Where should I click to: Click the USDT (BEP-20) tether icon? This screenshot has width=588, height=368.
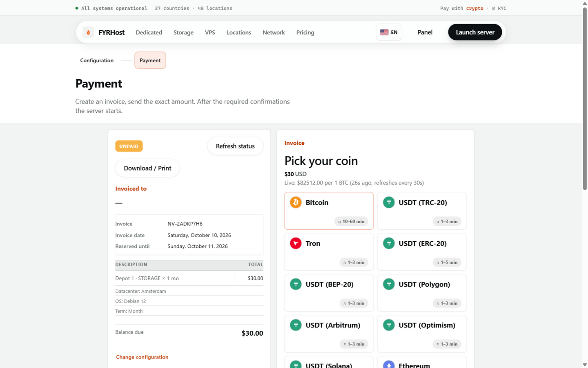coord(296,284)
